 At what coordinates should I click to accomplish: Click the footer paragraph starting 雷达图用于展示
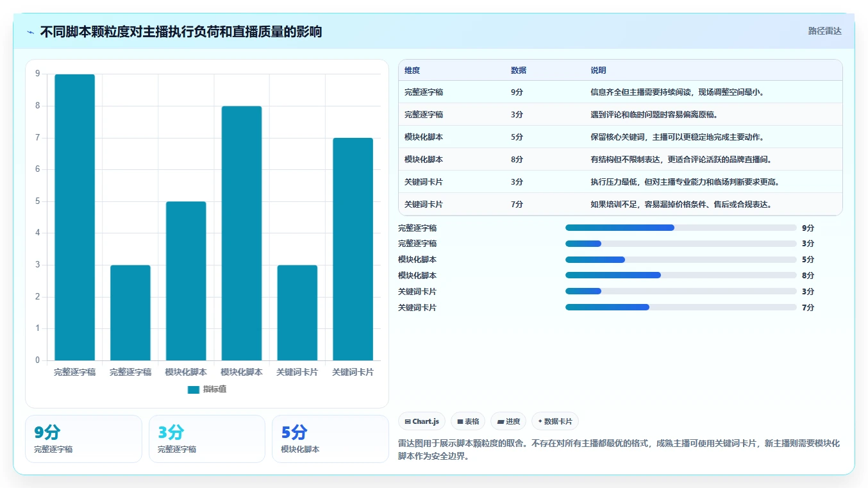619,450
